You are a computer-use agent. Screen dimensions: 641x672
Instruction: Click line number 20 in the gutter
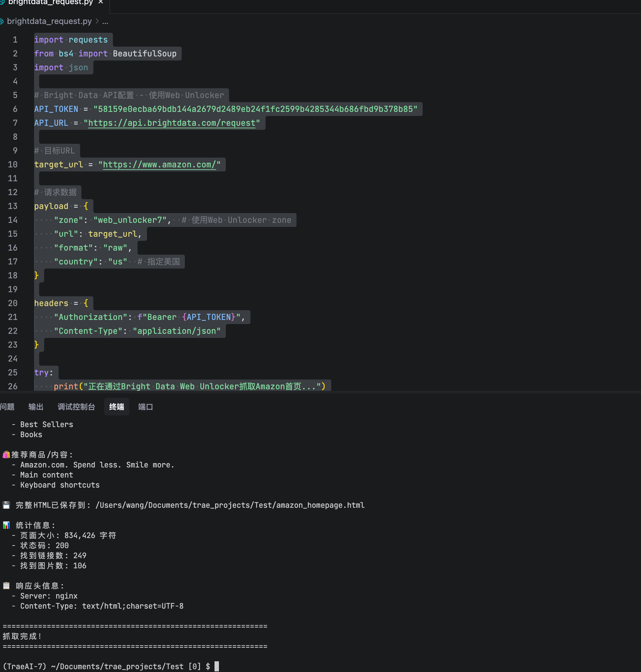pos(13,303)
